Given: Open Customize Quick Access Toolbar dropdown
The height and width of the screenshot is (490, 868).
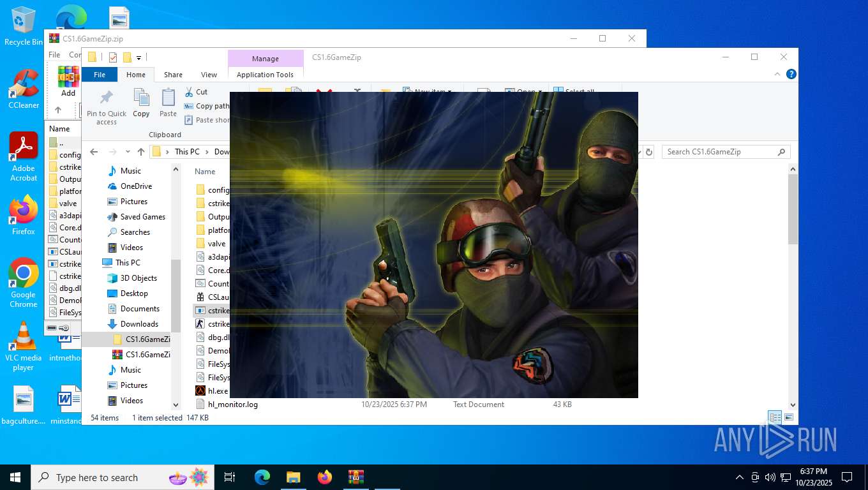Looking at the screenshot, I should (138, 57).
